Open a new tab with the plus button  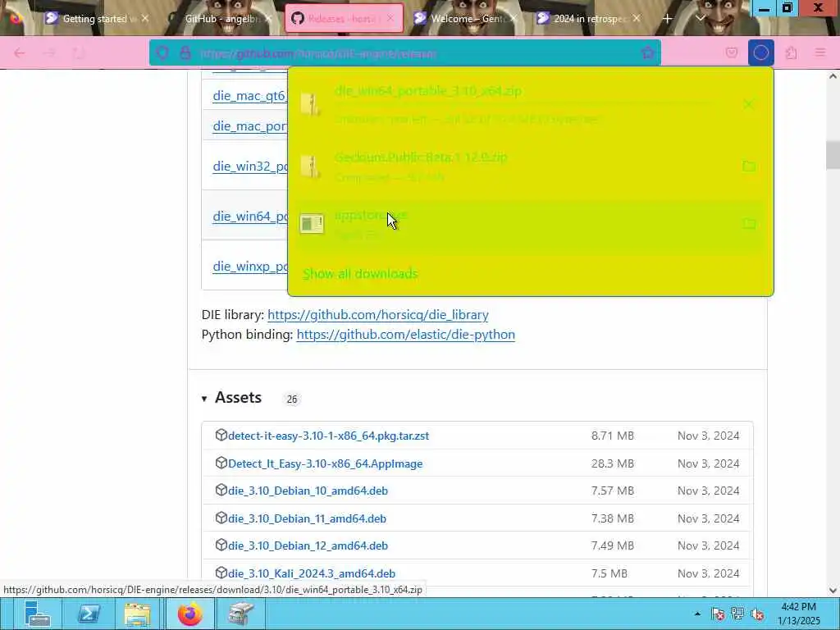click(668, 19)
